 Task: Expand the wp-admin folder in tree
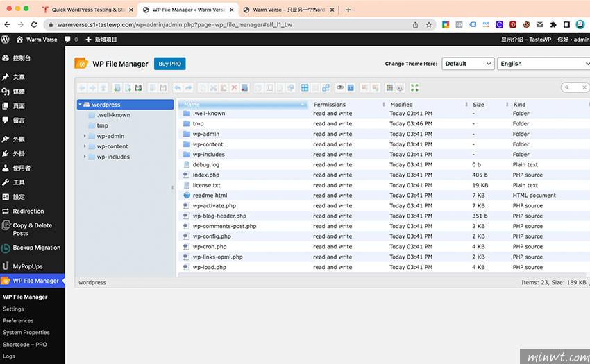[85, 136]
